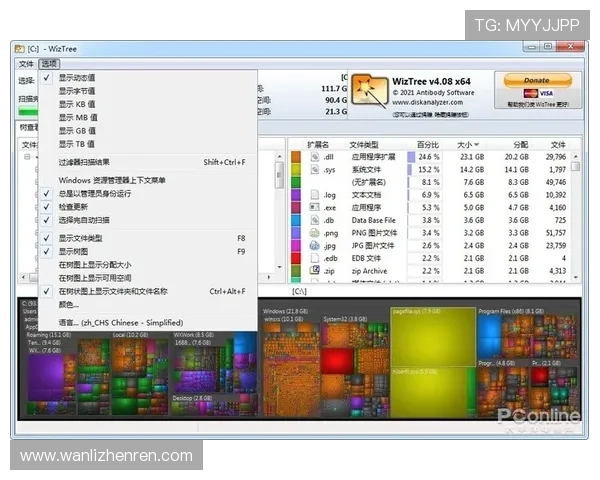600x480 pixels.
Task: Select 显示 MB 值 menu entry
Action: [148, 118]
